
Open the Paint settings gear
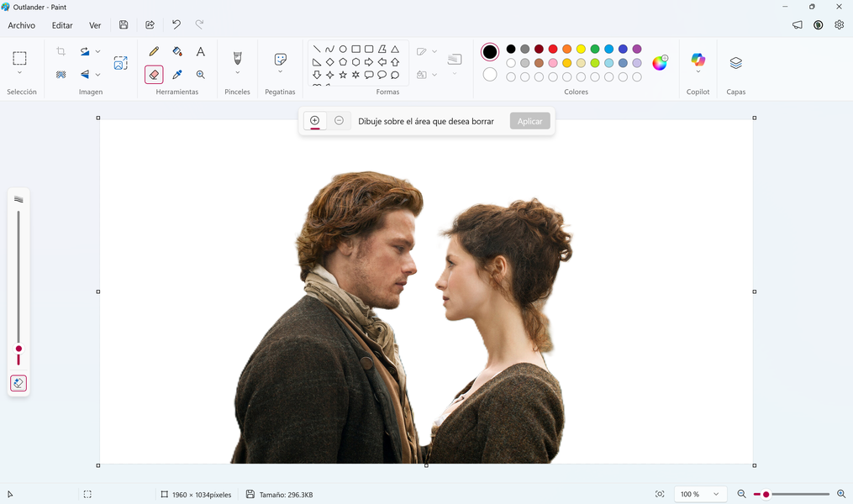pos(840,25)
